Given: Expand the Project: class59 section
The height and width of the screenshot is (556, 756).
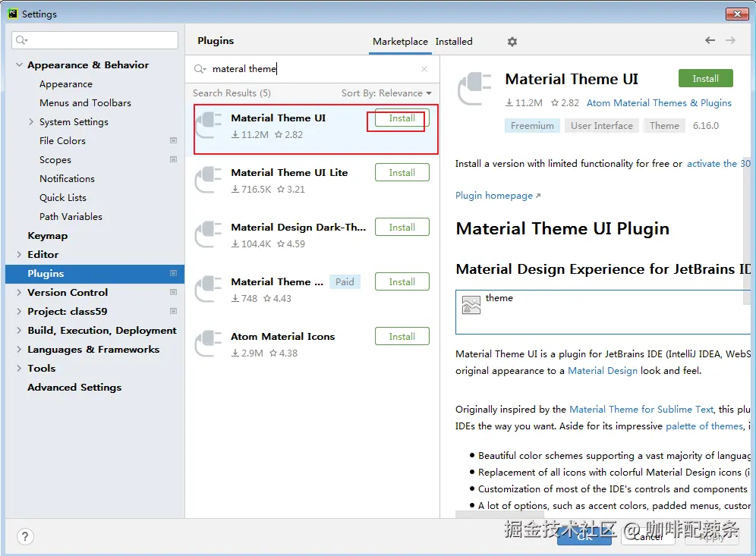Looking at the screenshot, I should click(19, 311).
